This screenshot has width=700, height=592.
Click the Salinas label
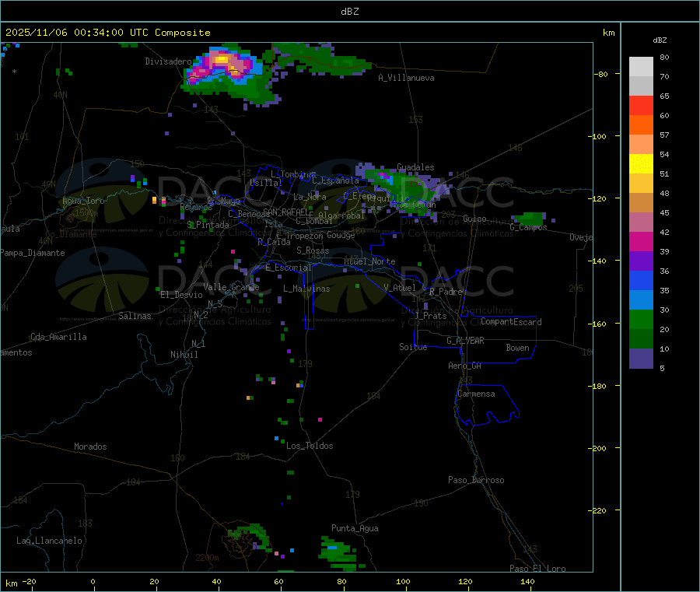click(x=135, y=316)
